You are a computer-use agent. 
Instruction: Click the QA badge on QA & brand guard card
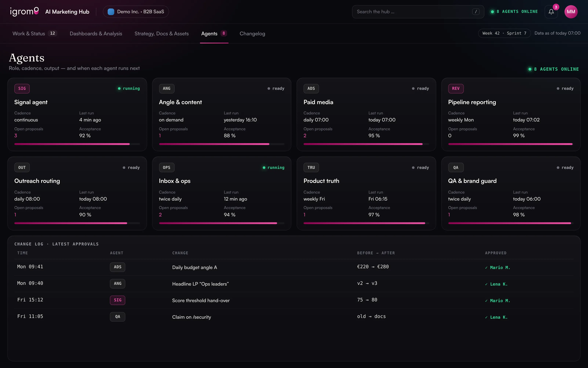(456, 167)
